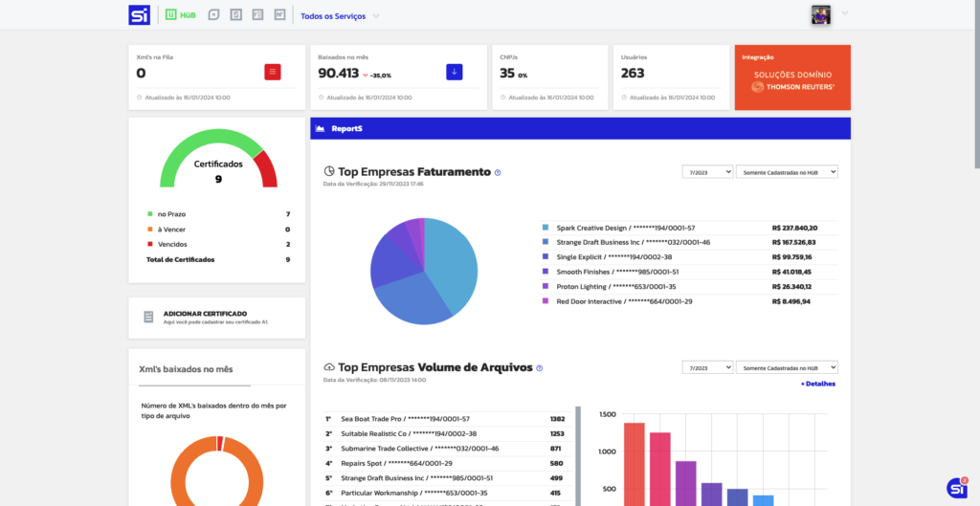Viewport: 980px width, 506px height.
Task: Click the SI logo in the header
Action: tap(140, 15)
